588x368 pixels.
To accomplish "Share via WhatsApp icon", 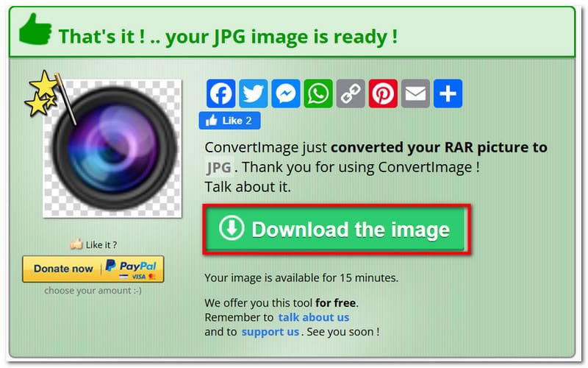I will point(318,93).
